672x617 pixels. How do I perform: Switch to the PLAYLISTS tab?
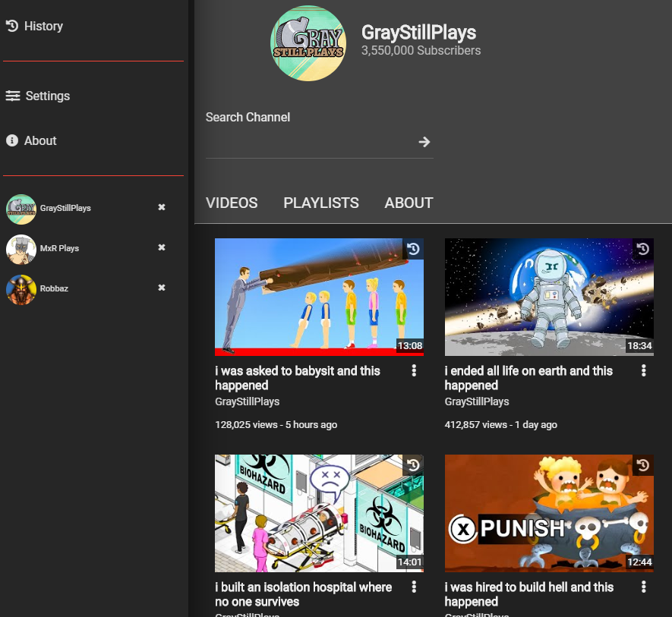click(321, 203)
